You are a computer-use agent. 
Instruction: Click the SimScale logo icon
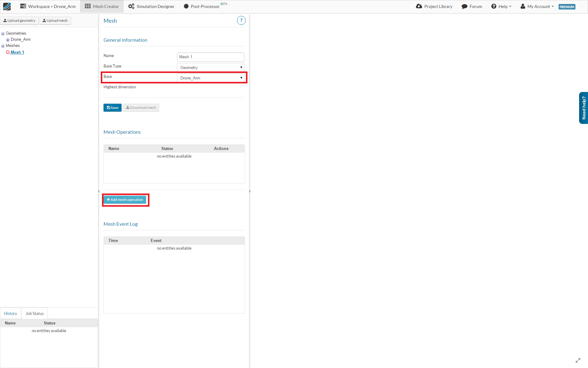pyautogui.click(x=7, y=6)
